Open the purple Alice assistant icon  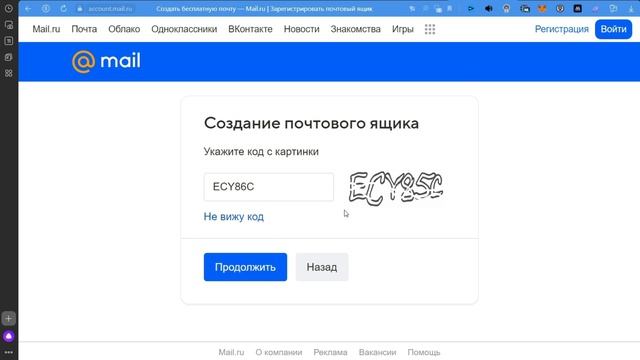tap(9, 336)
